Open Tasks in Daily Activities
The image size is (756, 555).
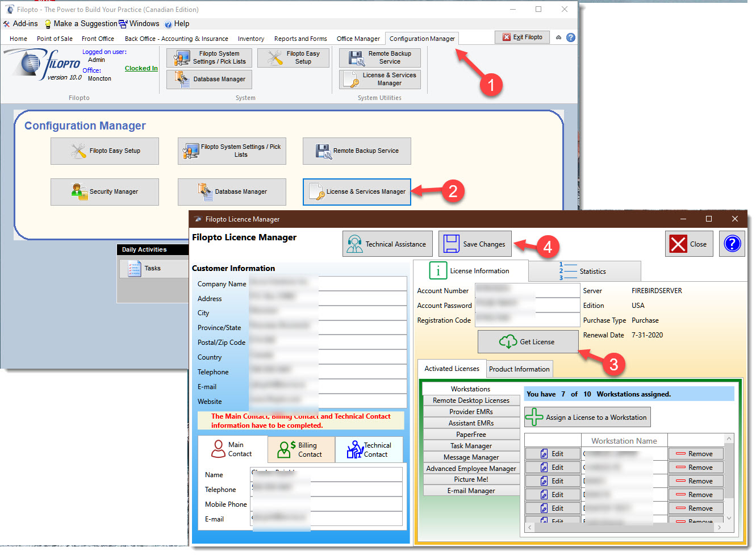point(153,268)
